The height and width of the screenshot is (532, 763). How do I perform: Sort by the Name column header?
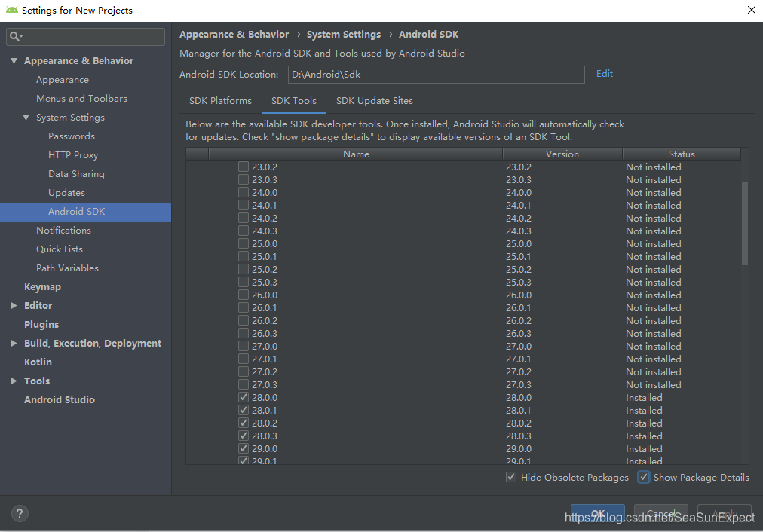coord(356,154)
